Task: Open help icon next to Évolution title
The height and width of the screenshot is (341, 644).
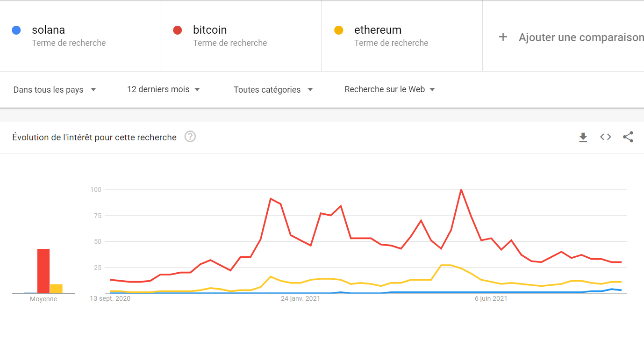Action: (x=190, y=137)
